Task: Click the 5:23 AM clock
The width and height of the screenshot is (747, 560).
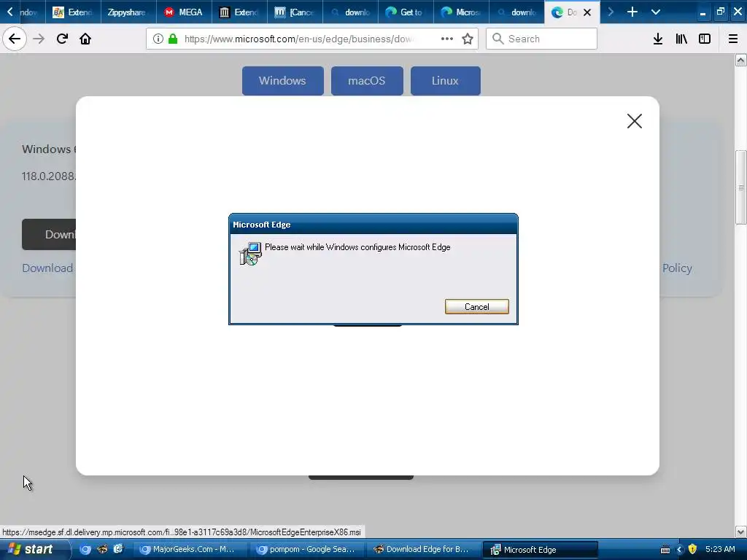Action: pos(720,549)
